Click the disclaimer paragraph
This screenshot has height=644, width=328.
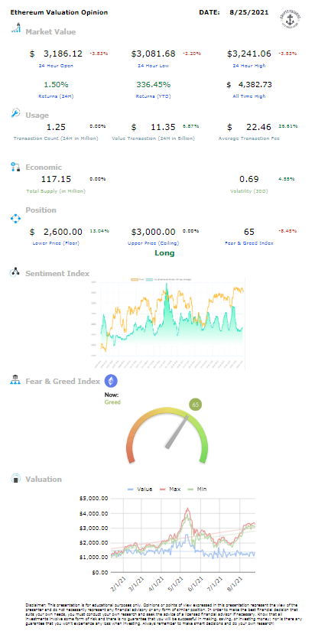point(164,614)
